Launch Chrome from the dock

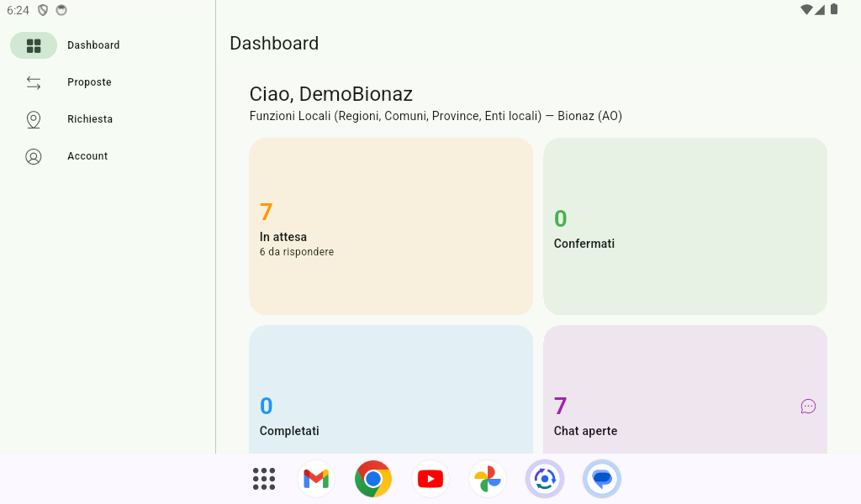tap(373, 479)
